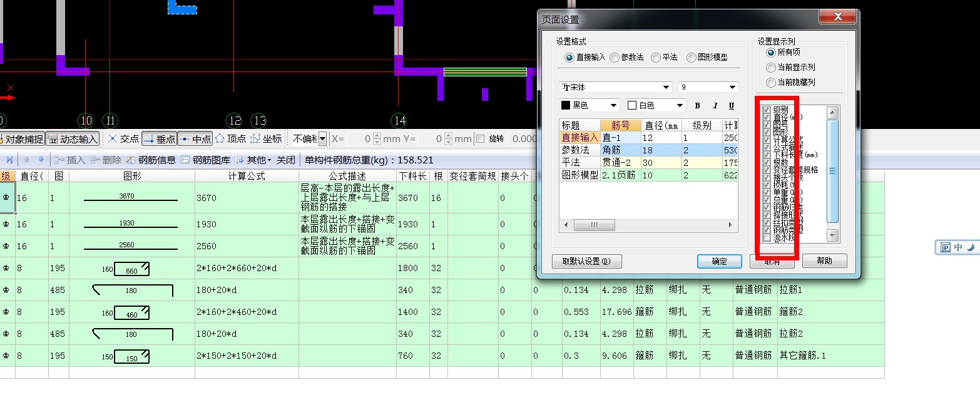Click the column list scroll-up arrow
This screenshot has width=980, height=417.
832,113
